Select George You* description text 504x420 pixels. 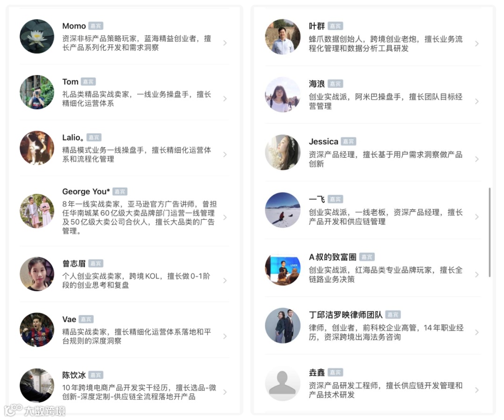139,217
